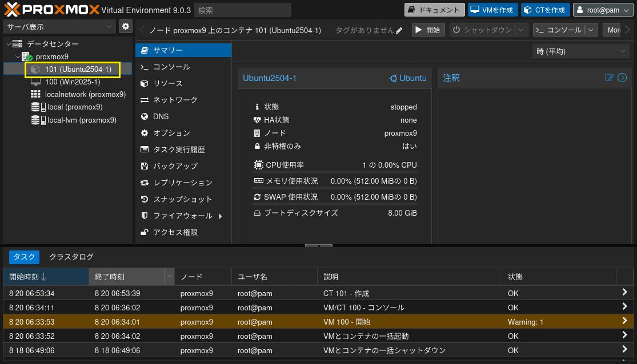The image size is (637, 364).
Task: Open the オプション menu item
Action: coord(183,133)
